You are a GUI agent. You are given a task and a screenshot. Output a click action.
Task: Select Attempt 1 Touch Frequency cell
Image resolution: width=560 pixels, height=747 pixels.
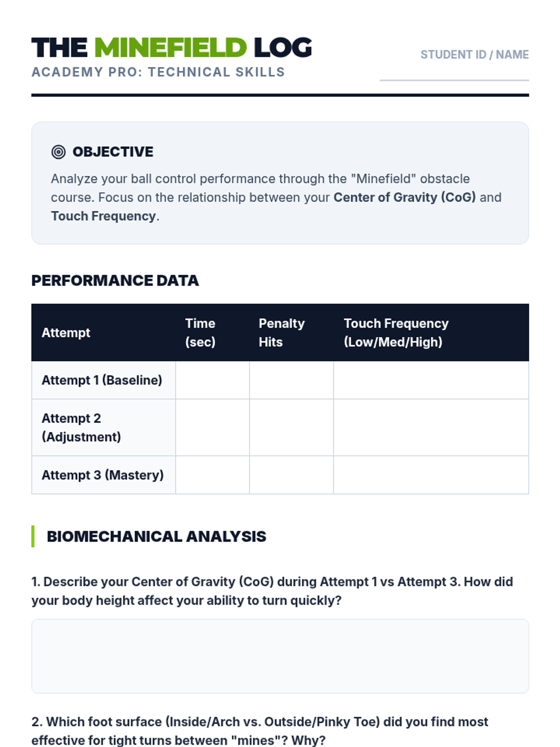431,380
